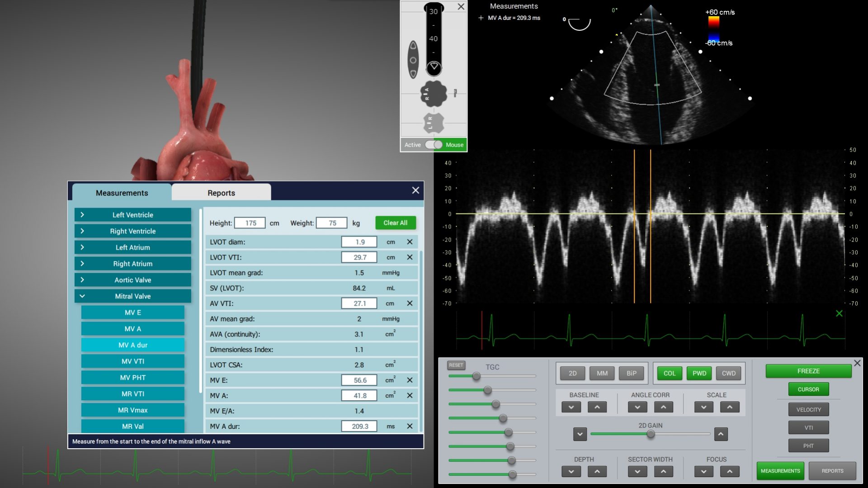Toggle the CURSOR button
This screenshot has width=868, height=488.
point(808,389)
